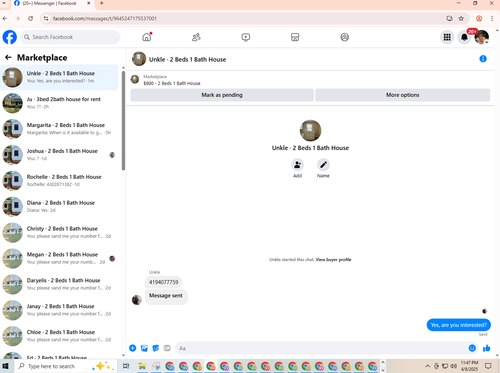Open View buyer profile link
Screen dimensions: 500x373
[333, 260]
